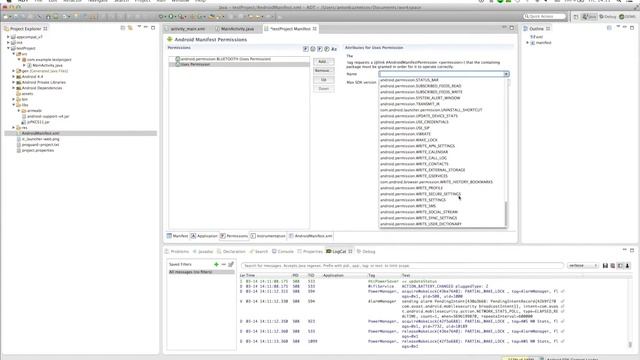Collapse the src folder
The height and width of the screenshot is (360, 640).
(13, 54)
